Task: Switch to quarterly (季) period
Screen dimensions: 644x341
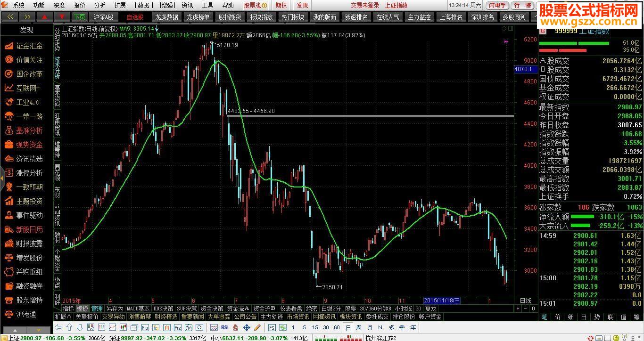Action: [402, 327]
